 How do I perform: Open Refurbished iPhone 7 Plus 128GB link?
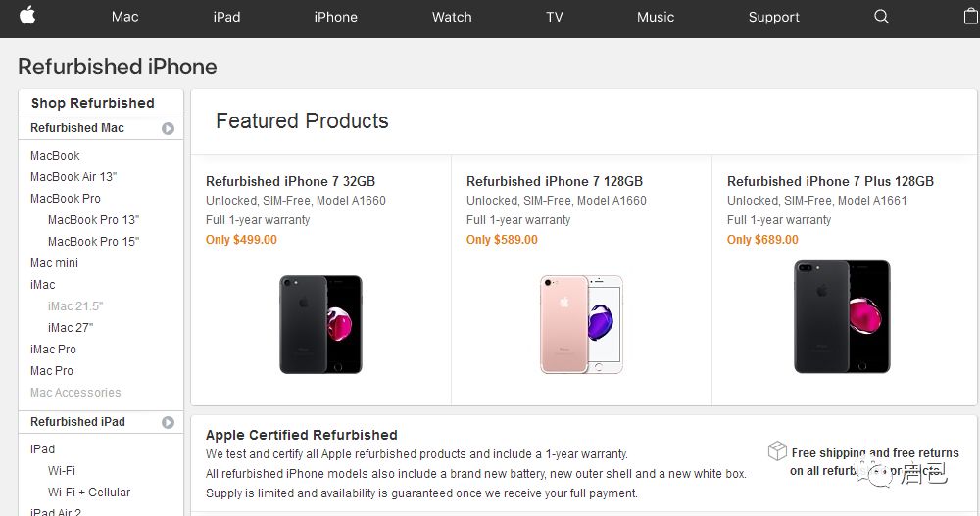830,181
